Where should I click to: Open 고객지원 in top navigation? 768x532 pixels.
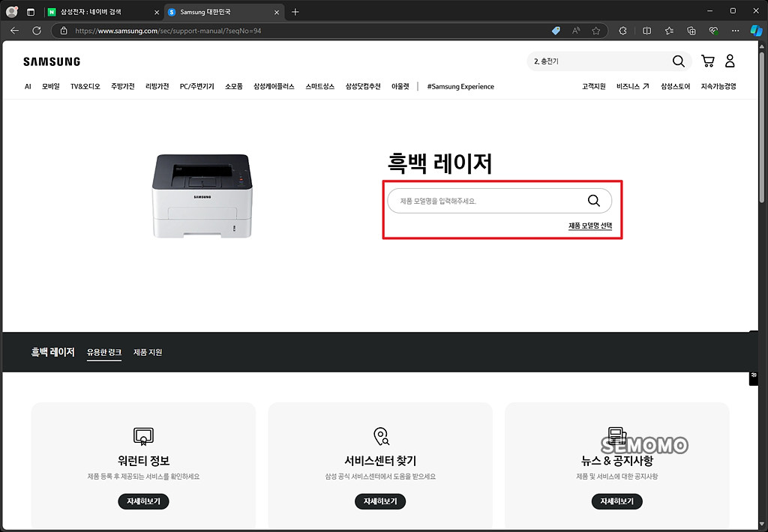[594, 87]
